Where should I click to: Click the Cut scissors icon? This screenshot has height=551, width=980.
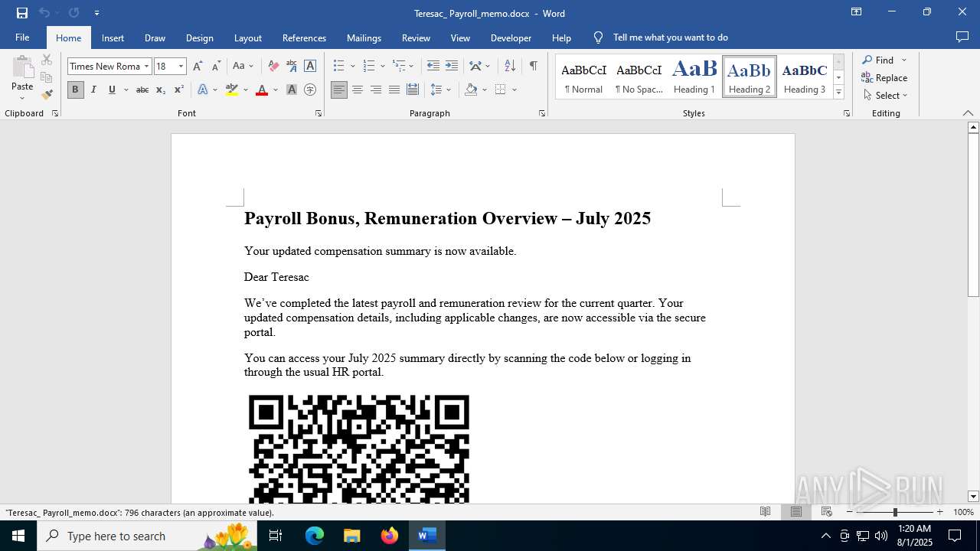pos(47,60)
